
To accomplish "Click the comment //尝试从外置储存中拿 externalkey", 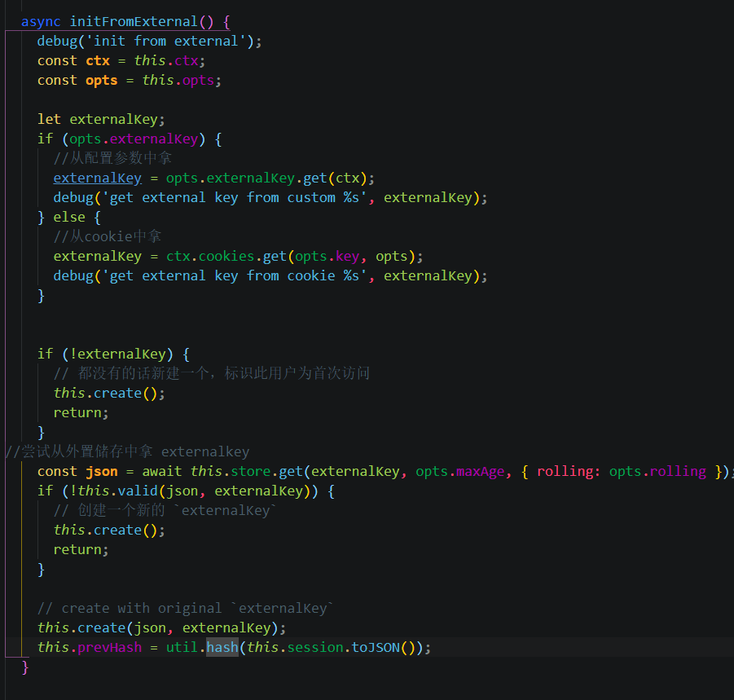I will coord(127,451).
